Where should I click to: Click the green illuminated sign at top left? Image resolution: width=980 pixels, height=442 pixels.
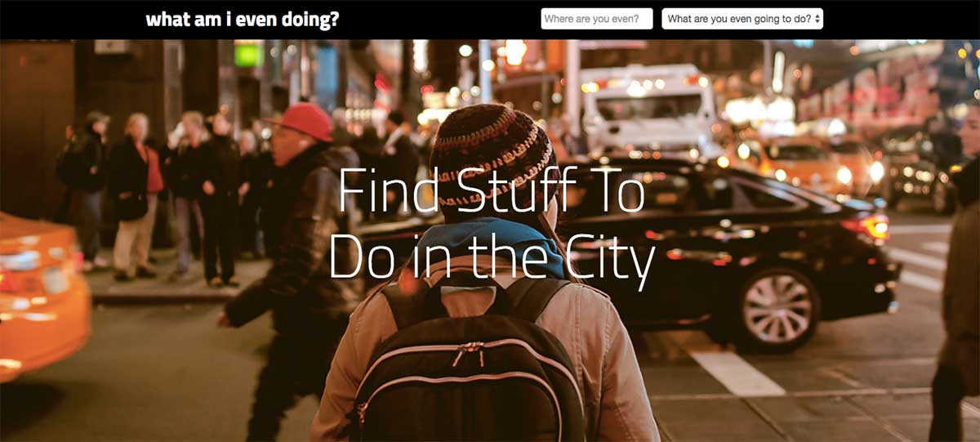pyautogui.click(x=248, y=54)
